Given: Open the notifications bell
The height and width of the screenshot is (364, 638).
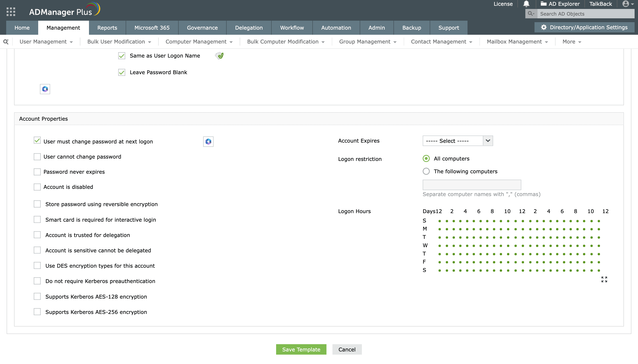Looking at the screenshot, I should [526, 4].
